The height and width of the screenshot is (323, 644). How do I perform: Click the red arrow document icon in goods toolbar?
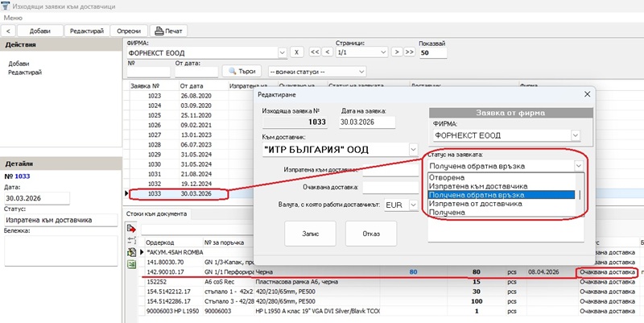[131, 230]
